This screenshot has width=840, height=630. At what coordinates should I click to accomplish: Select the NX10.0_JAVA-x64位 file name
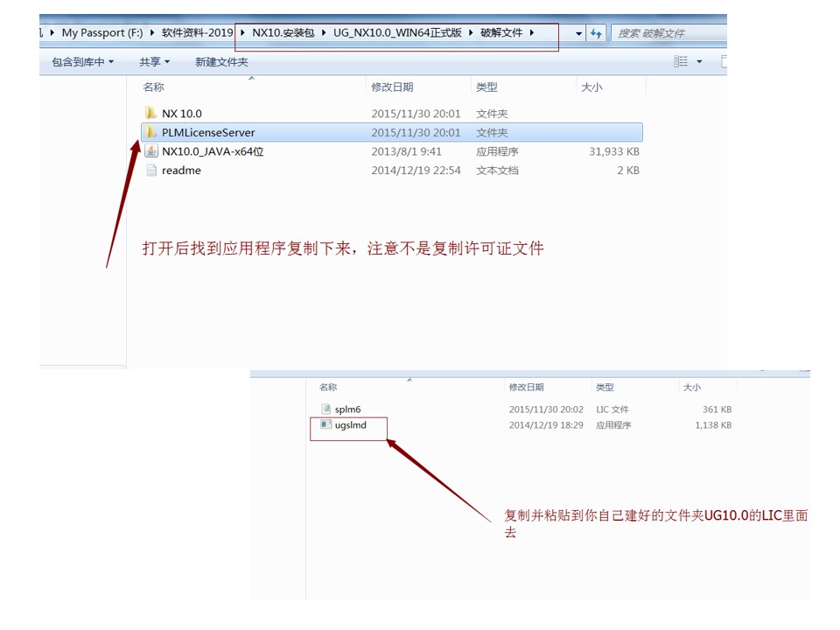pos(213,151)
